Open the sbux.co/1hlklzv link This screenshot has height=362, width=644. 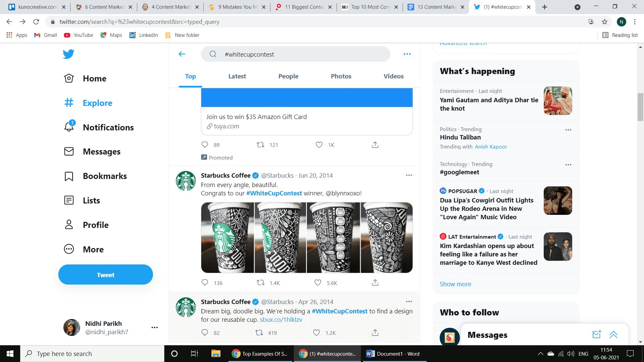(281, 320)
